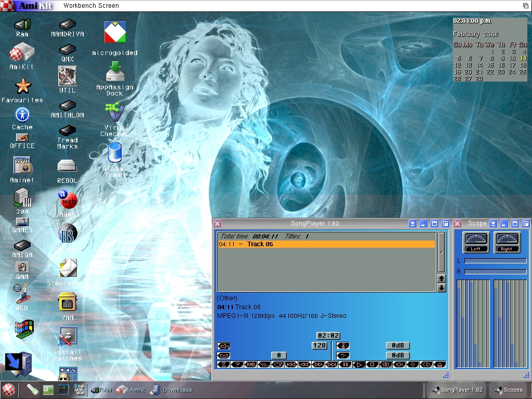532x399 pixels.
Task: Open the Downloads drawer from the dock
Action: click(171, 390)
